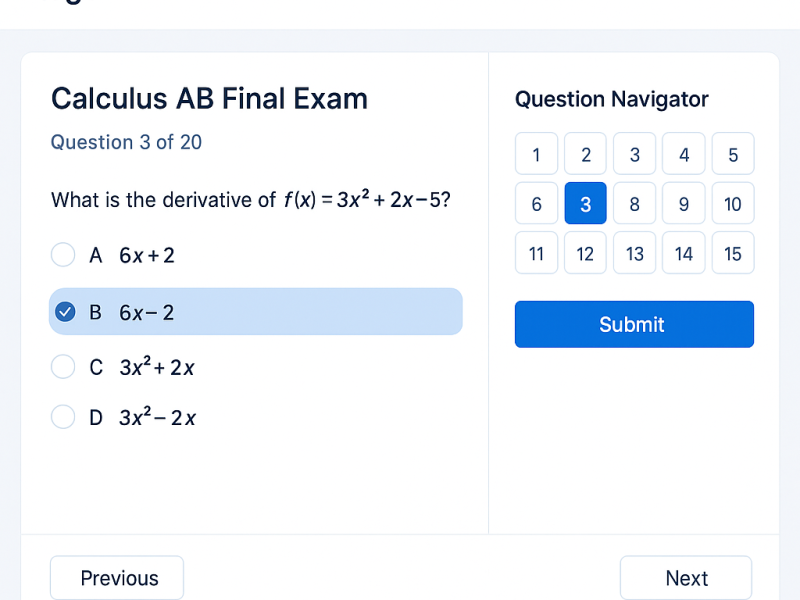Screen dimensions: 800x600
Task: Open question 2 from Question Navigator
Action: click(586, 154)
